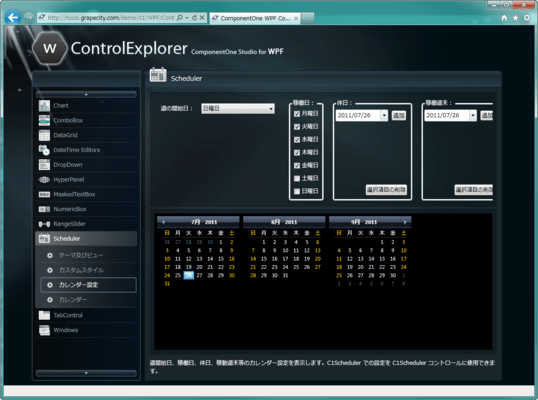
Task: Check the 日曜日 working day checkbox
Action: click(x=297, y=191)
